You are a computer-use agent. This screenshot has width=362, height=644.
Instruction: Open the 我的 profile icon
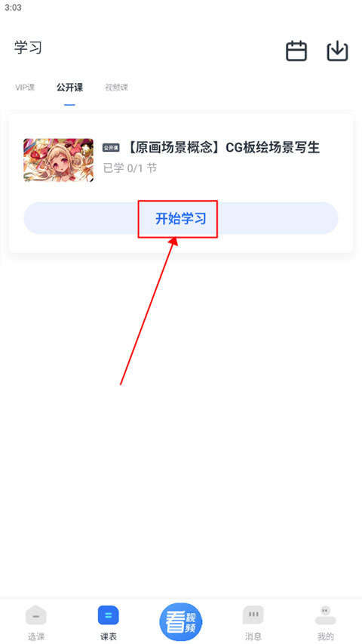(x=326, y=615)
